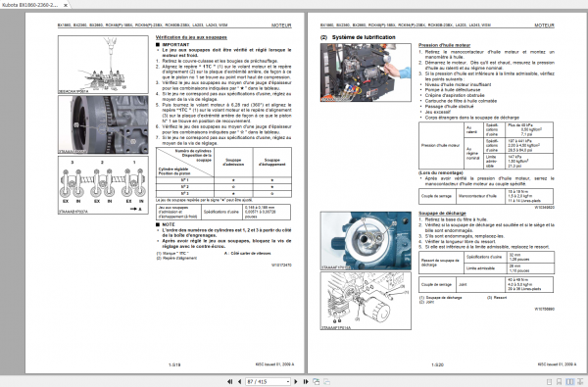
Task: Click the go-to-previous-view icon beside the navigation arrows
Action: coord(317,382)
